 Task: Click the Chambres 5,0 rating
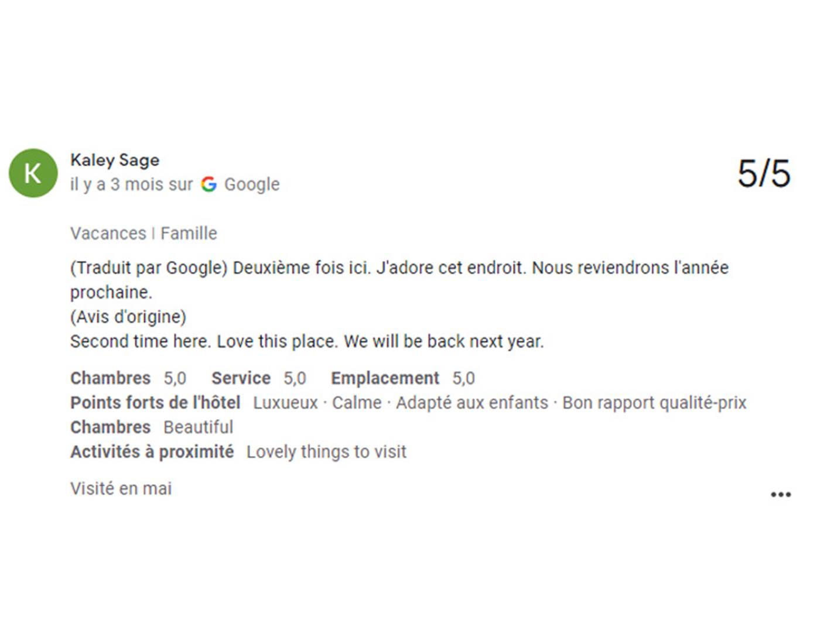[x=128, y=378]
